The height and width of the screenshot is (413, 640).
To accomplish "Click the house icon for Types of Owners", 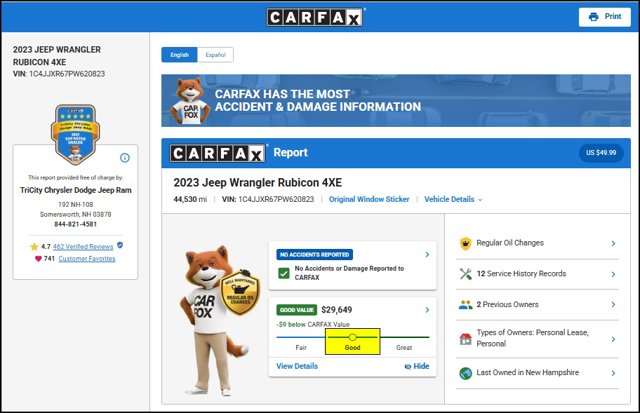I will coord(466,339).
